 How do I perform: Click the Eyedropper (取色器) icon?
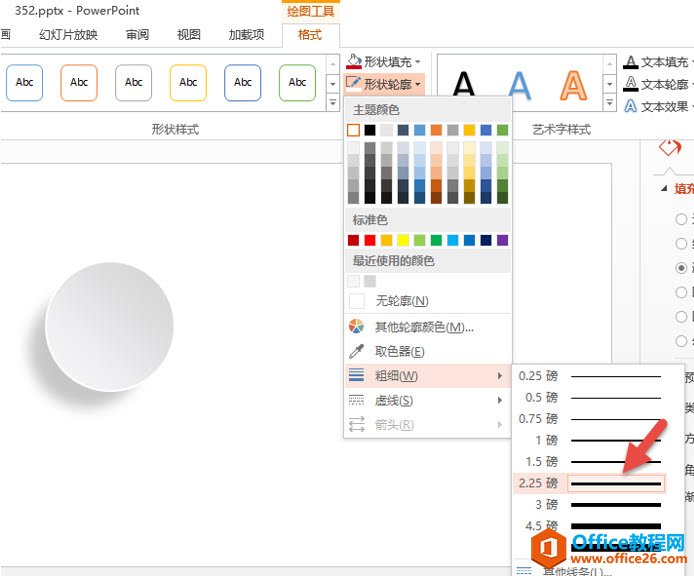click(356, 351)
